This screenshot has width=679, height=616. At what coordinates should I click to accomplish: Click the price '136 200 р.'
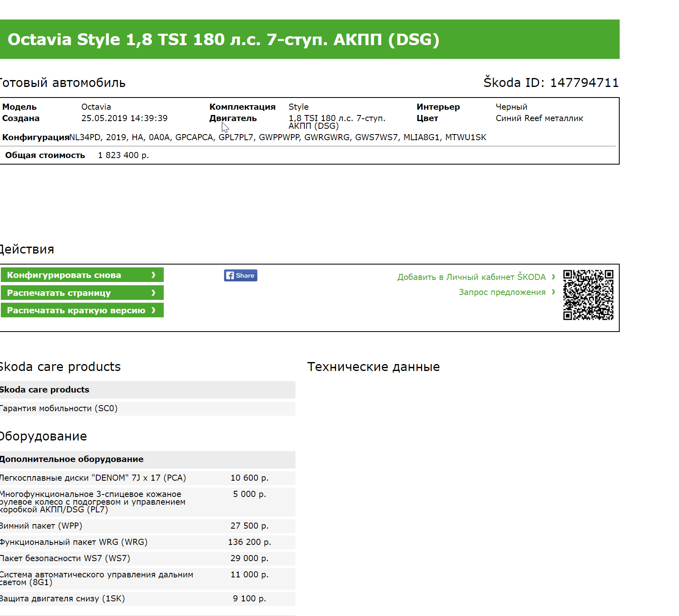click(249, 542)
